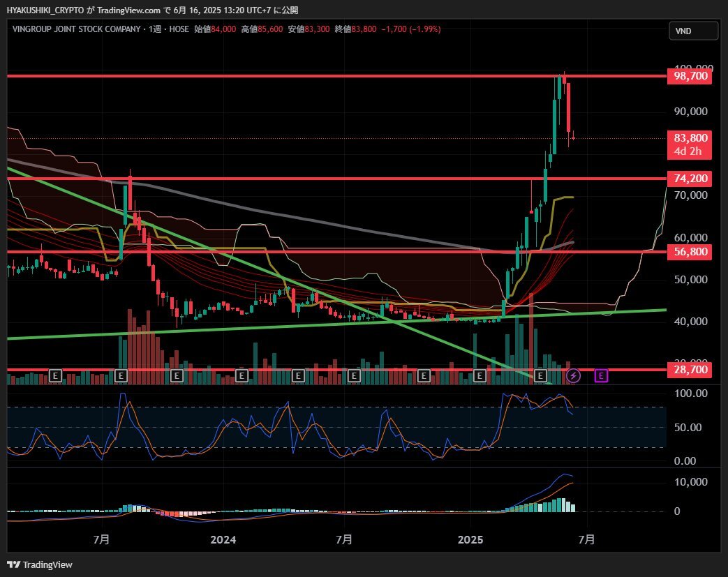The width and height of the screenshot is (728, 577).
Task: Click the purple lightning bolt event icon
Action: (x=573, y=375)
